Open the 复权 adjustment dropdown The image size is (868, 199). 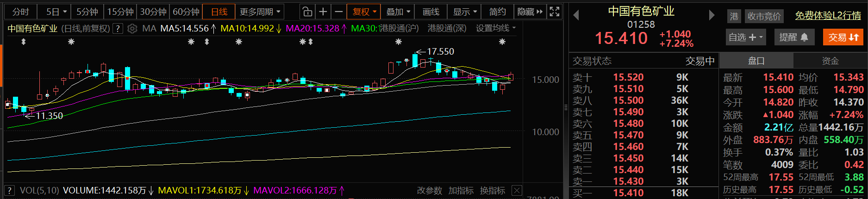[364, 12]
